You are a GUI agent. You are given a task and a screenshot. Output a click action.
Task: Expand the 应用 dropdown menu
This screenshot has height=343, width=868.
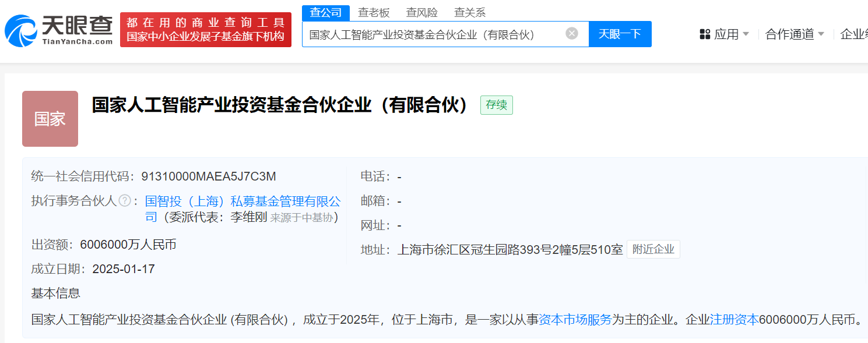point(726,34)
